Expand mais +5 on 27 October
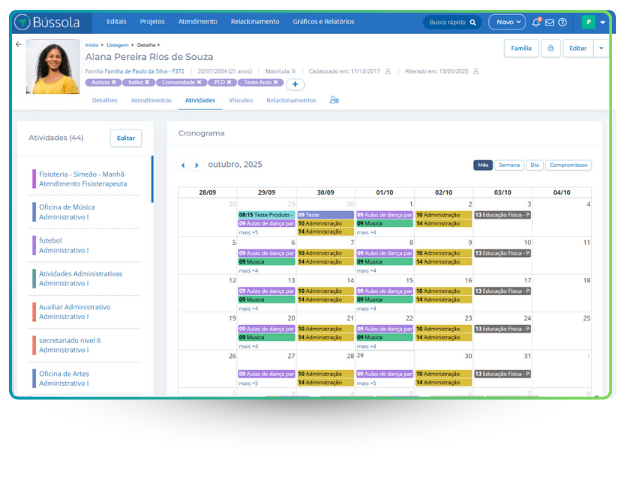Viewport: 620px width, 480px height. (x=248, y=384)
